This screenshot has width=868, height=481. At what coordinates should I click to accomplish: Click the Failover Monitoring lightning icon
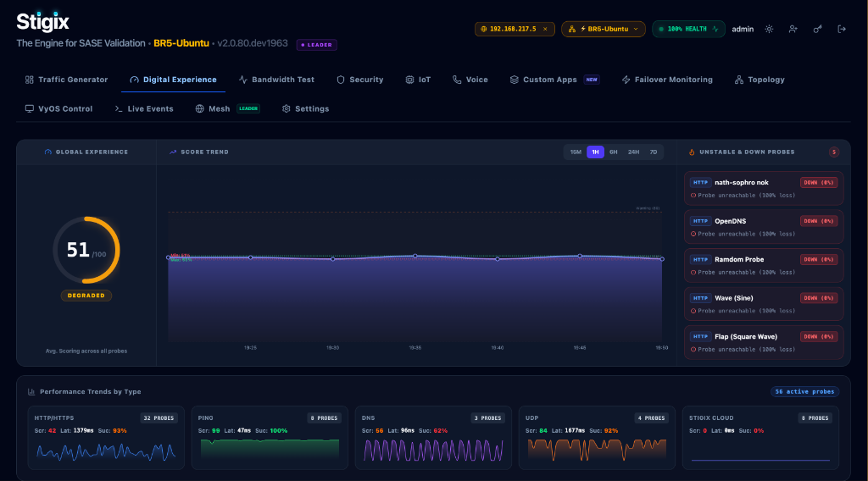tap(626, 80)
